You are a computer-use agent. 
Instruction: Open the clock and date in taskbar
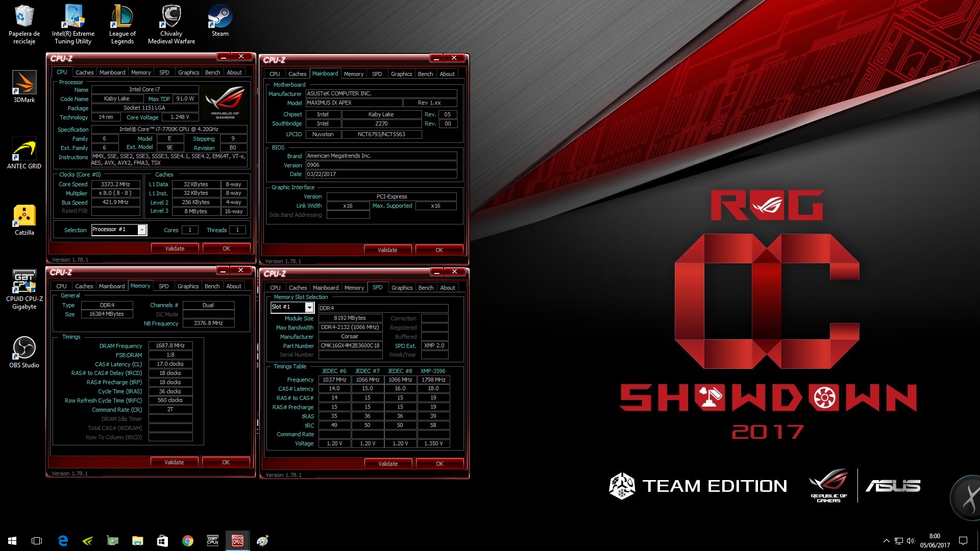tap(935, 541)
